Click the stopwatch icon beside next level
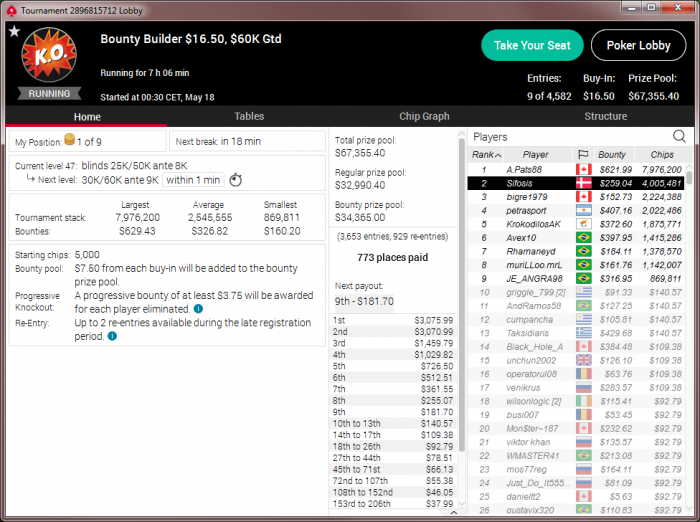The width and height of the screenshot is (700, 522). point(236,180)
